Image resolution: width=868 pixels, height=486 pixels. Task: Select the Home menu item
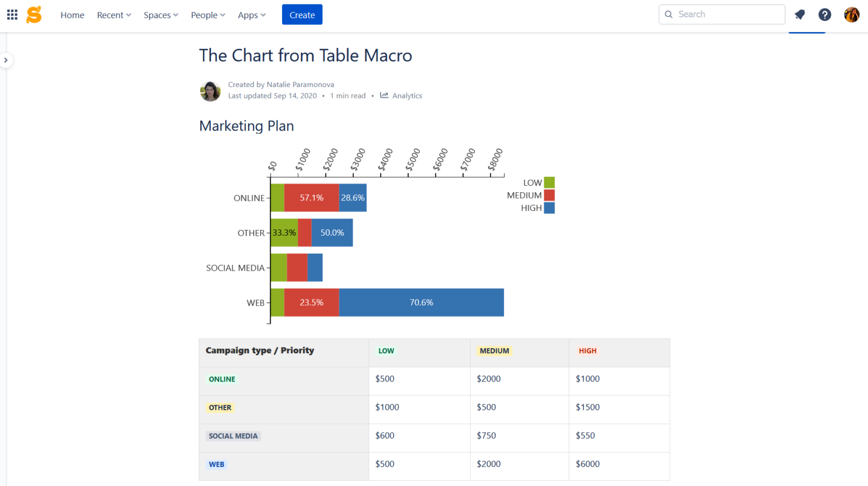coord(72,15)
